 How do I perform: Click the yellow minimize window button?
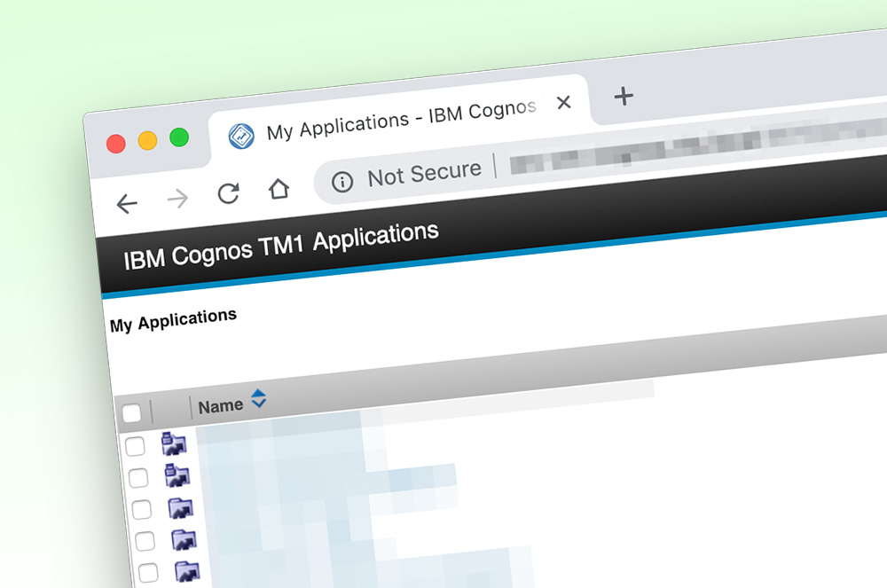(x=147, y=140)
